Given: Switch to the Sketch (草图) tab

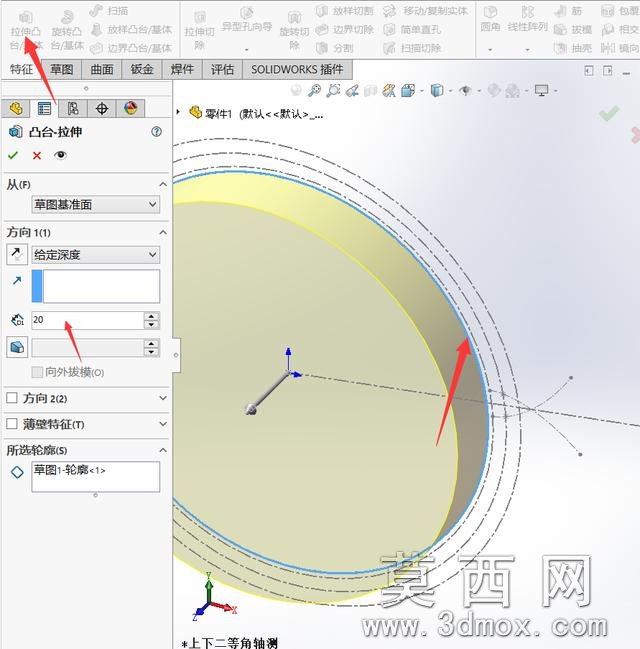Looking at the screenshot, I should pyautogui.click(x=62, y=69).
